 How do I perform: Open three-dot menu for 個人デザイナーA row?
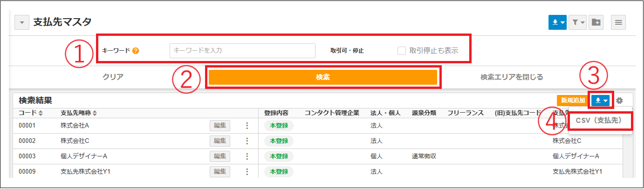point(247,156)
